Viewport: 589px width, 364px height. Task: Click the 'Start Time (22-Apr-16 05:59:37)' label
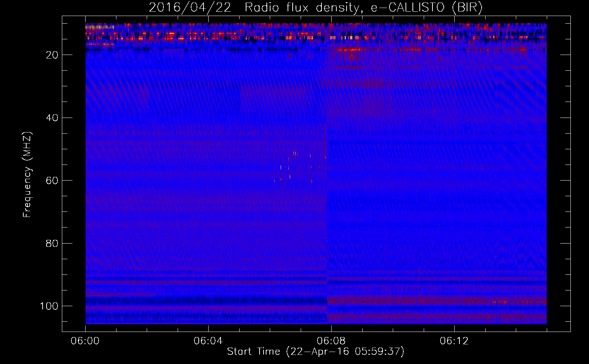[x=316, y=352]
